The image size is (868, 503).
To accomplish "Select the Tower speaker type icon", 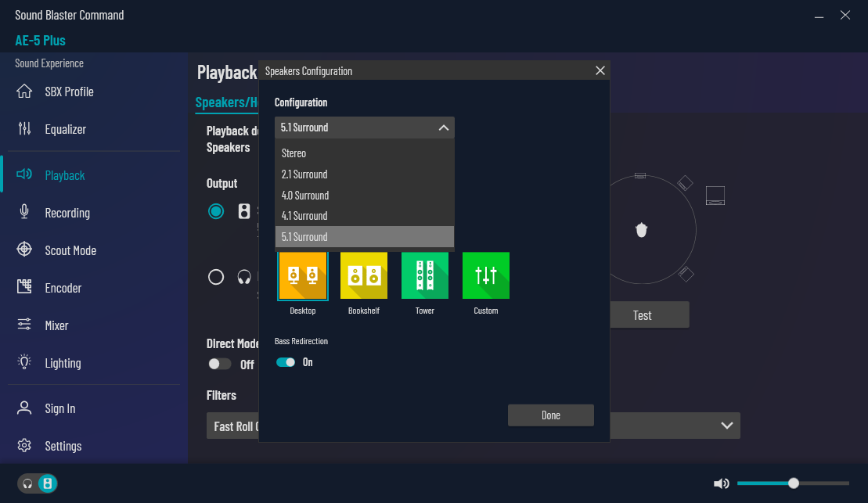I will click(x=424, y=275).
